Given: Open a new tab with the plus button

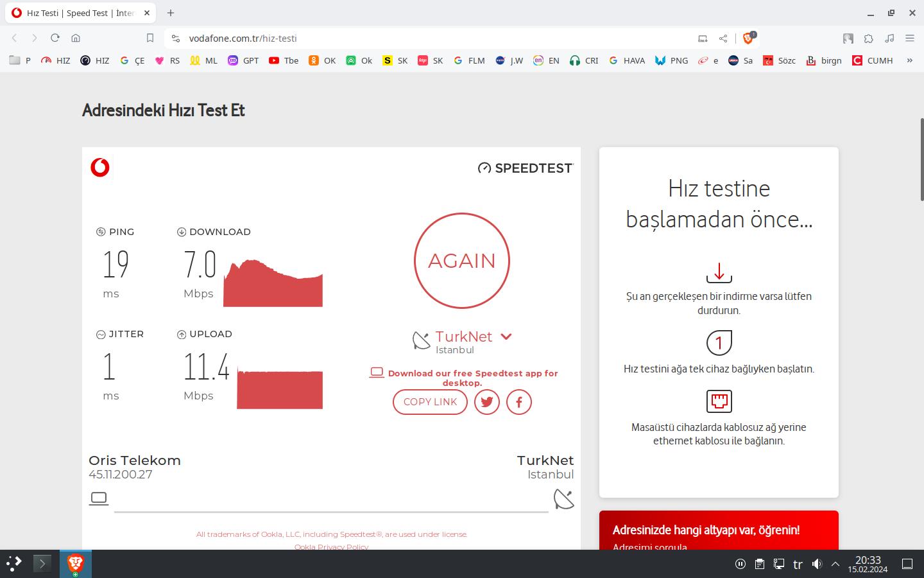Looking at the screenshot, I should [x=171, y=13].
